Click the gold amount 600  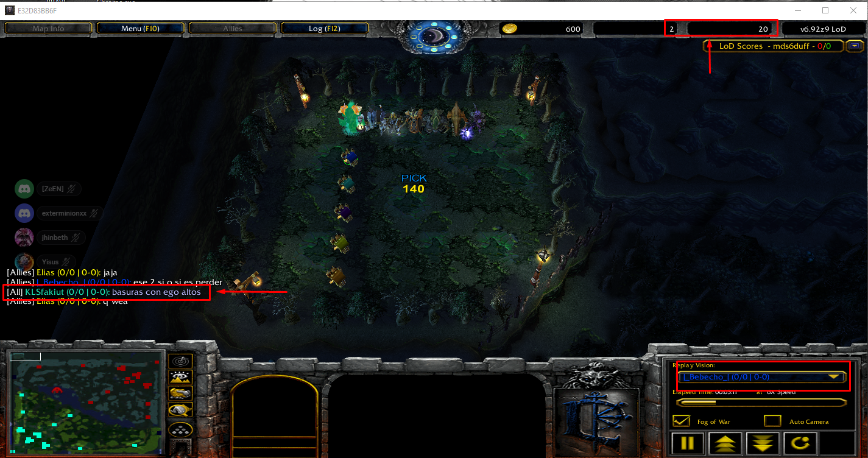[573, 29]
